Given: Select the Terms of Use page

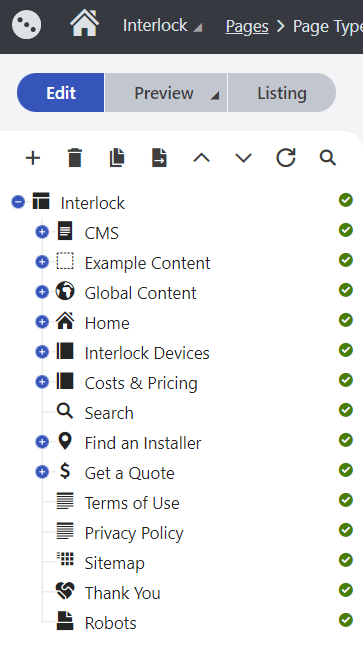Looking at the screenshot, I should click(132, 503).
